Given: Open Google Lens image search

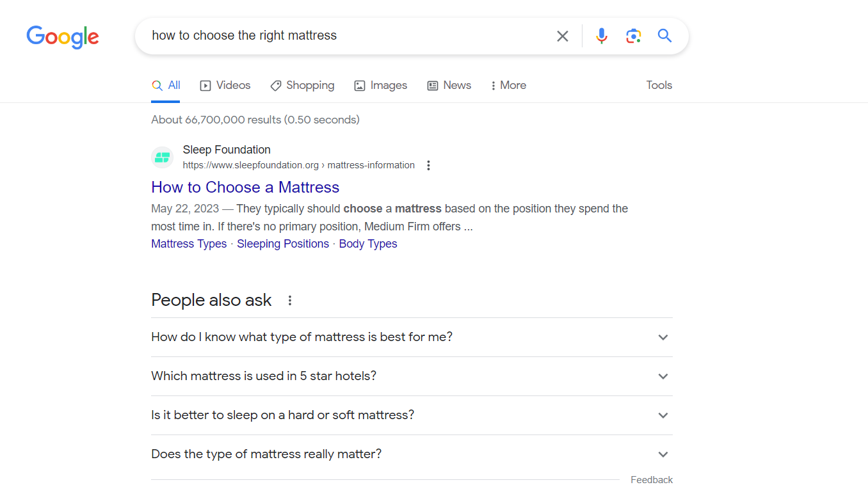Looking at the screenshot, I should pos(633,36).
